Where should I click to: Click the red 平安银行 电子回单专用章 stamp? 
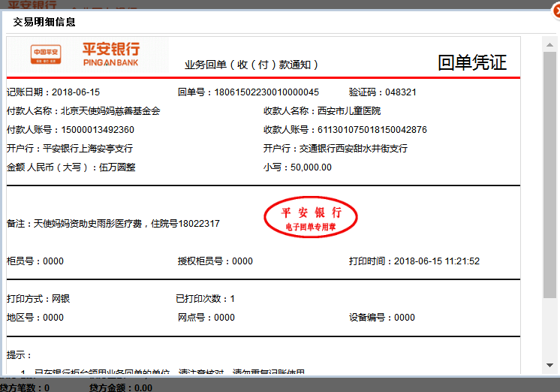[x=310, y=217]
